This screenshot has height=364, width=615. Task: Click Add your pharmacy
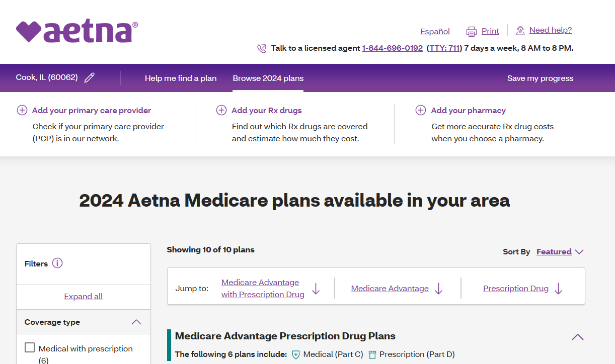(469, 110)
